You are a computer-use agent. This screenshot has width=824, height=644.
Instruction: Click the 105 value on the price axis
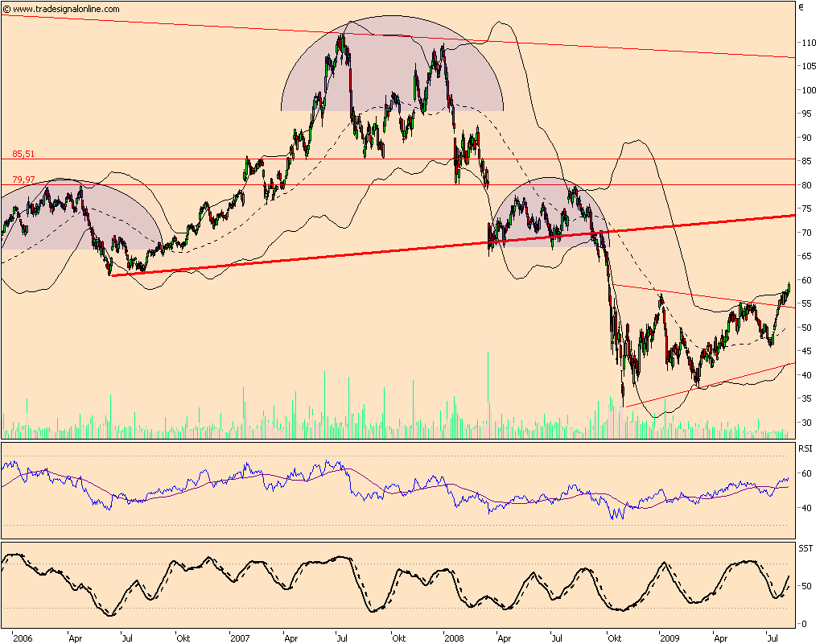click(809, 66)
